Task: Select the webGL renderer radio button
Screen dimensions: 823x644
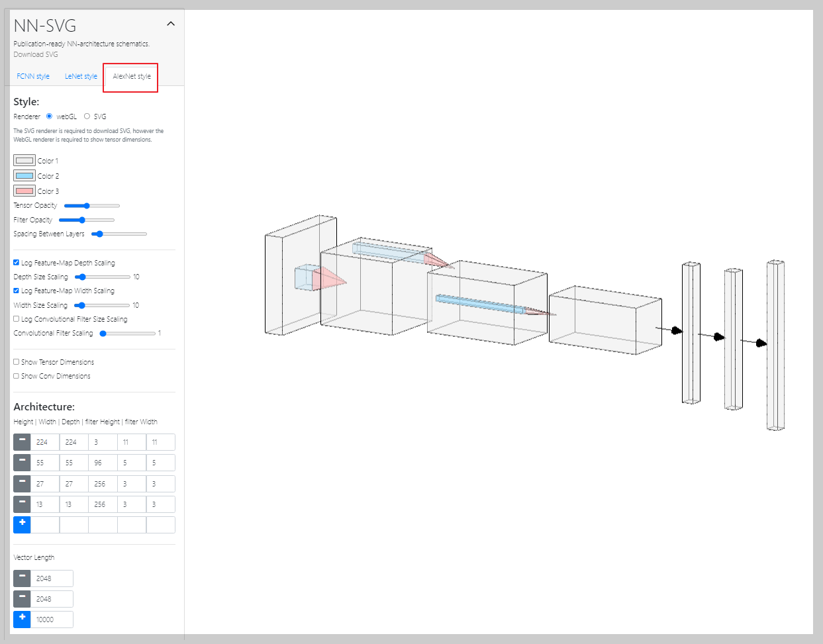Action: [49, 116]
